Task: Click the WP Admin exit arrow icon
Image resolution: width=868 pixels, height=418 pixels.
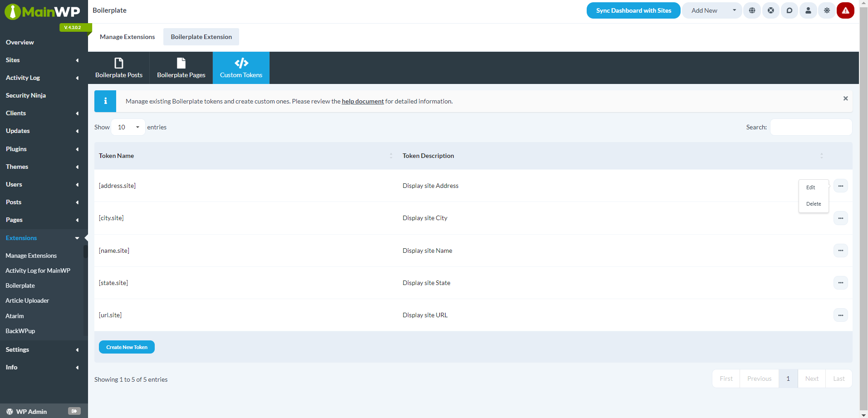Action: tap(74, 411)
